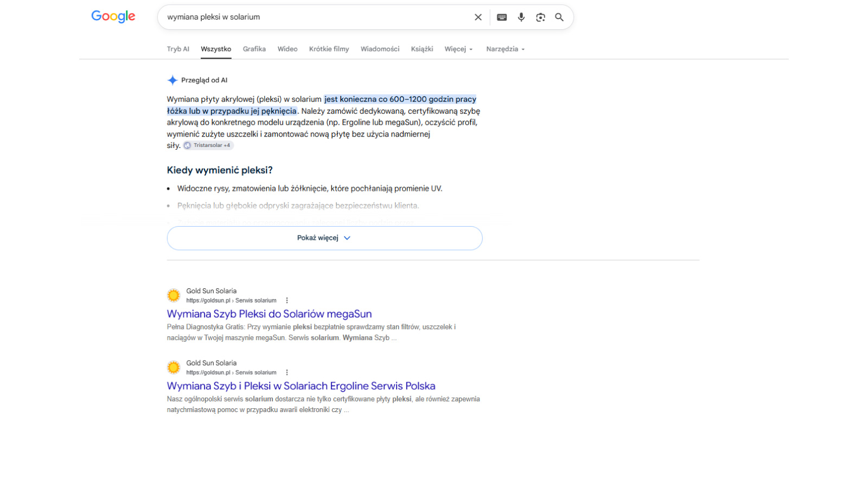Click the Przegląd od AI label
Image resolution: width=868 pixels, height=488 pixels.
click(x=204, y=80)
